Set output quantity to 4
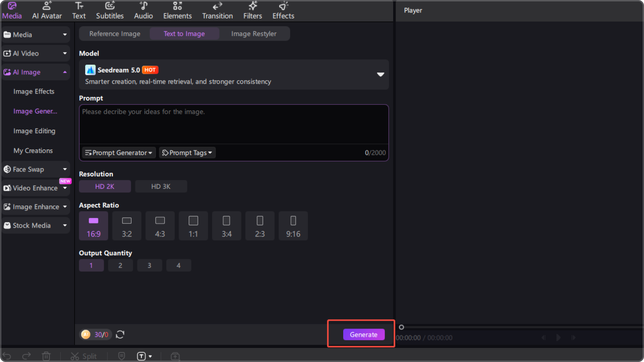The image size is (644, 362). click(x=179, y=265)
